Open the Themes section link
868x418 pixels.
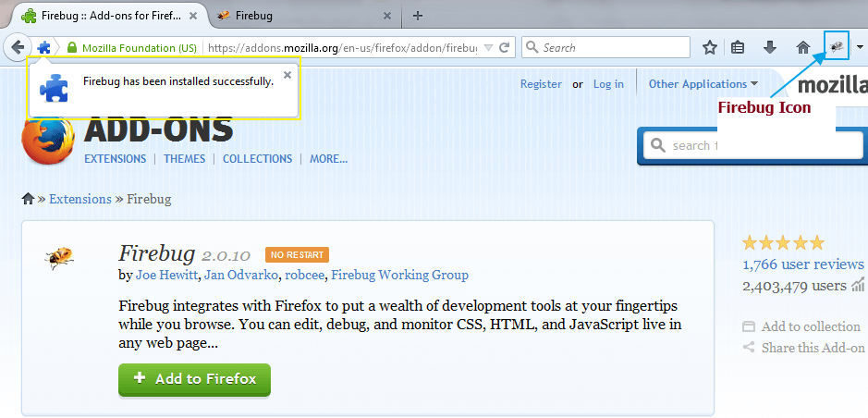pos(184,159)
